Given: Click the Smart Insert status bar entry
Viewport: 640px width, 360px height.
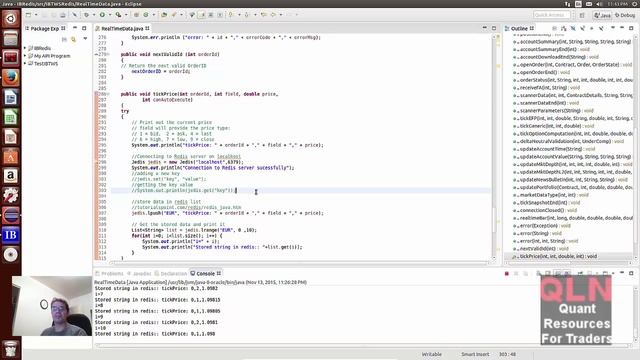Looking at the screenshot, I should click(x=475, y=354).
